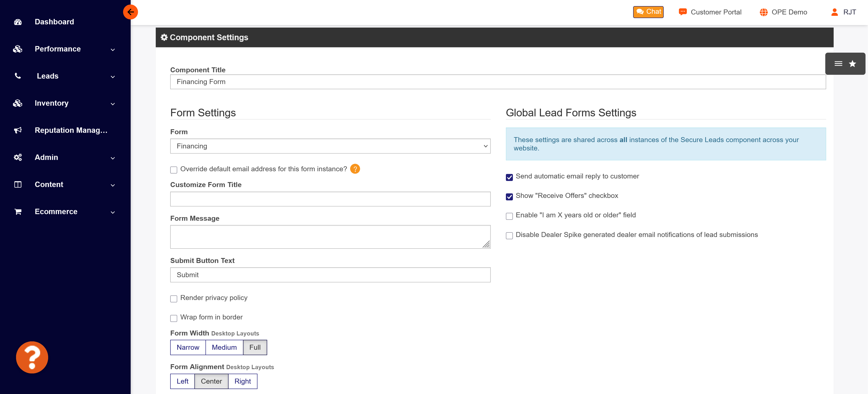Image resolution: width=868 pixels, height=394 pixels.
Task: Click the Dashboard gauge icon in sidebar
Action: click(18, 22)
